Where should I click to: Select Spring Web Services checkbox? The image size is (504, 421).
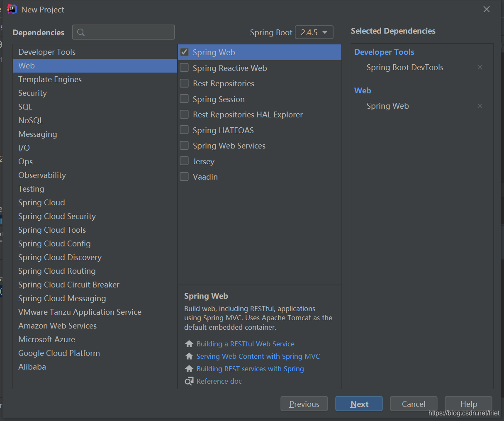point(184,146)
